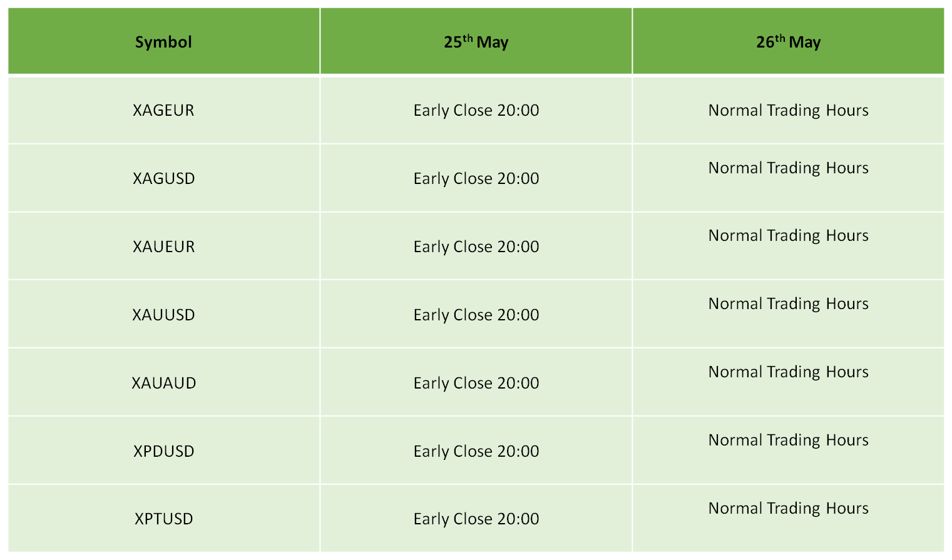Click the XPTUSD symbol cell
The width and height of the screenshot is (952, 560).
[163, 519]
